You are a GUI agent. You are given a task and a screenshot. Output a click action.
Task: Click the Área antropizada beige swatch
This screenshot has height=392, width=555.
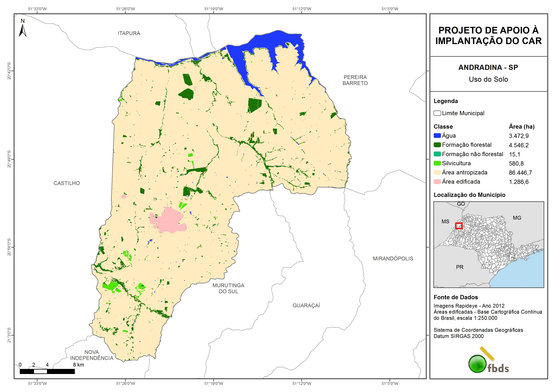437,172
